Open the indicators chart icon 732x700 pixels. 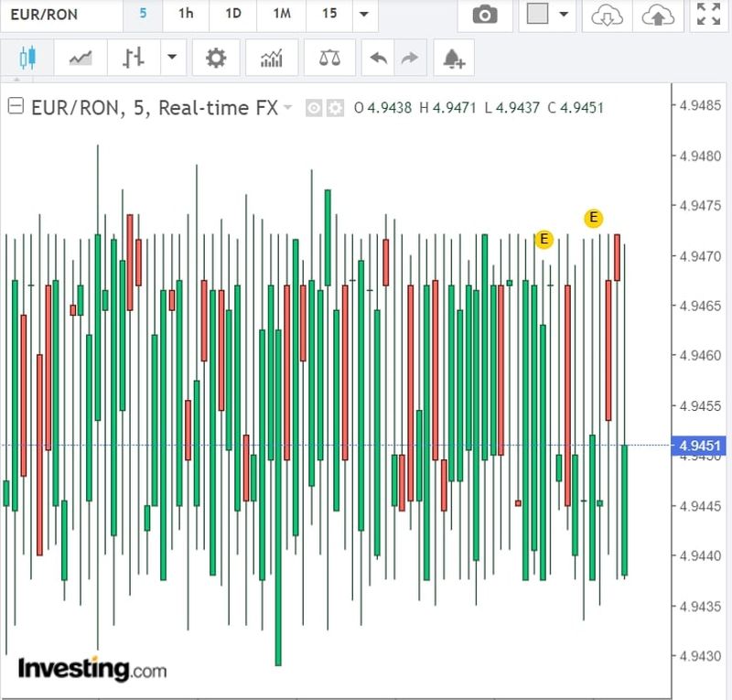pos(272,59)
